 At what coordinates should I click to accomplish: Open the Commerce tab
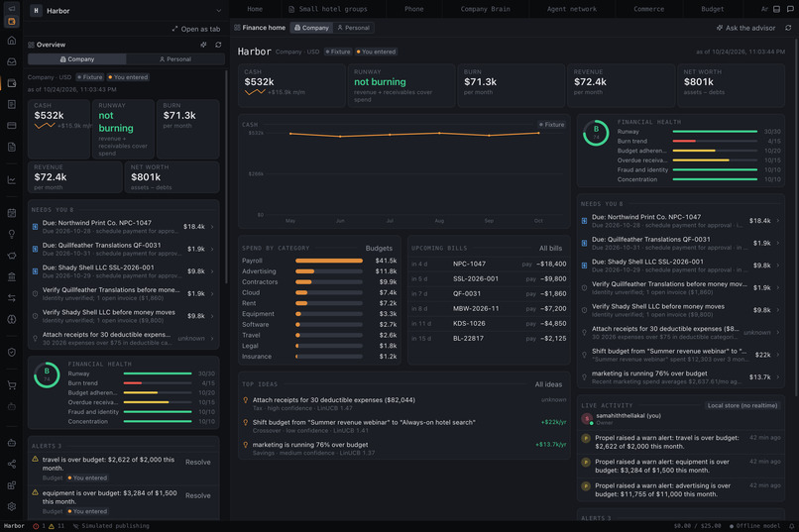tap(648, 9)
